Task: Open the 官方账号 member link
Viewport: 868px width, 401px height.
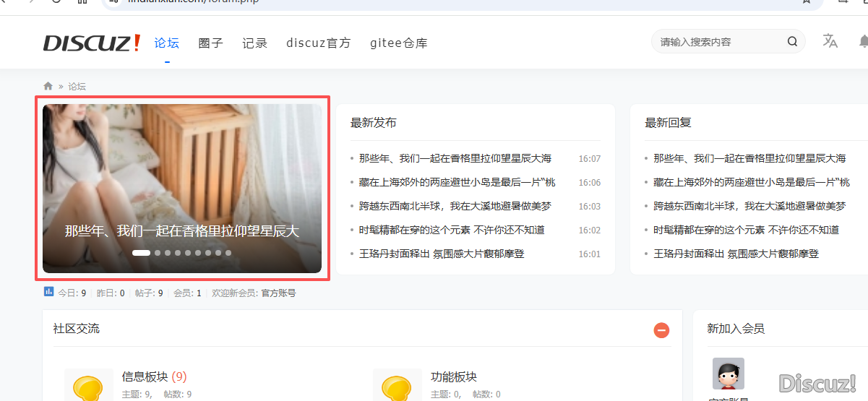Action: click(278, 293)
